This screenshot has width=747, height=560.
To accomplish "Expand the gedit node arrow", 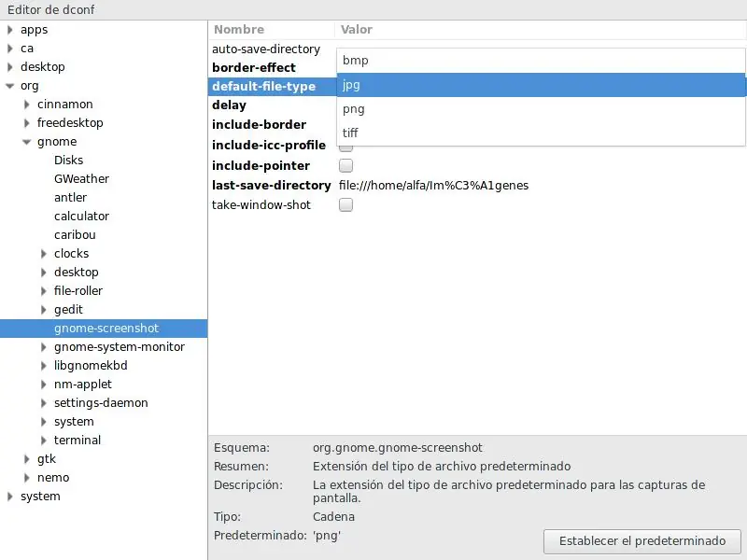I will 43,310.
